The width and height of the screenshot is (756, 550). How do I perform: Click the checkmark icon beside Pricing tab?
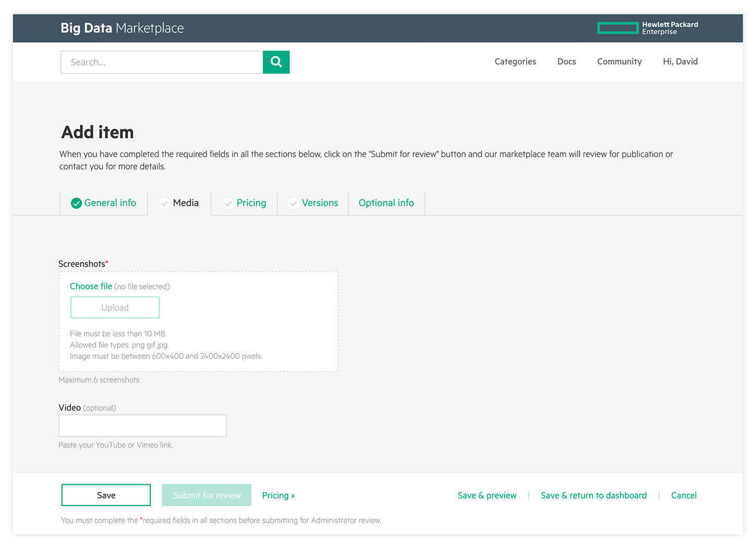(x=228, y=203)
